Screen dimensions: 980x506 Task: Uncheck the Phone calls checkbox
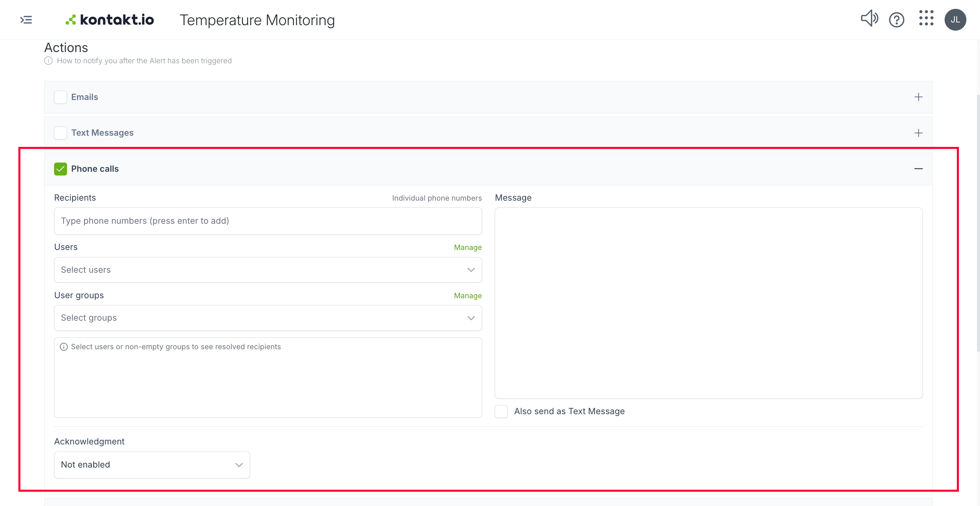pos(61,169)
